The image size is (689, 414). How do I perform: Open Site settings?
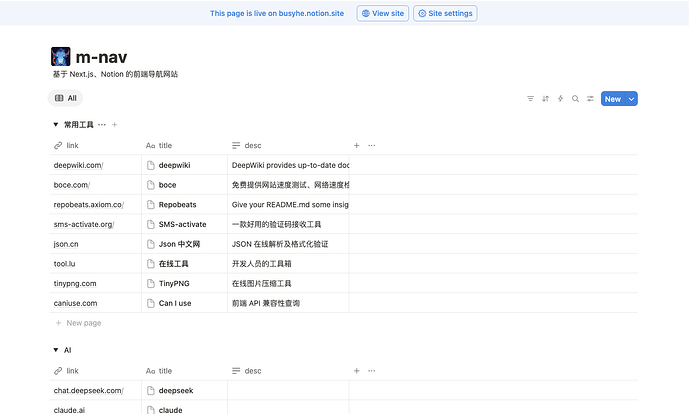[445, 13]
